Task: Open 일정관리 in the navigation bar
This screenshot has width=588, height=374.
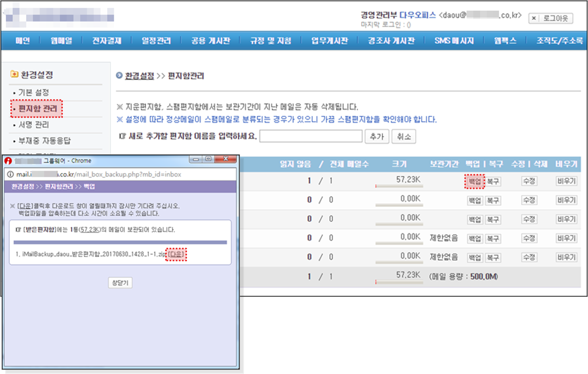Action: click(x=156, y=41)
